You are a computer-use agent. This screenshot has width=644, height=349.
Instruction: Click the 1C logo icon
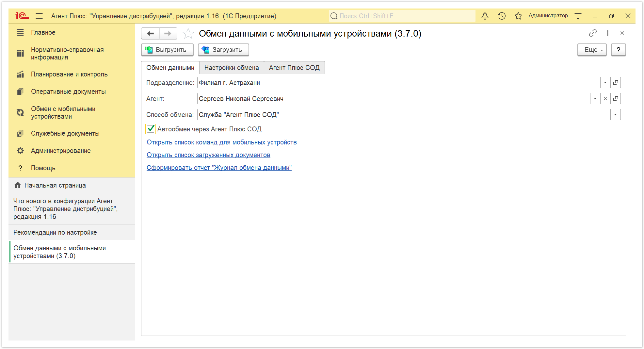22,16
